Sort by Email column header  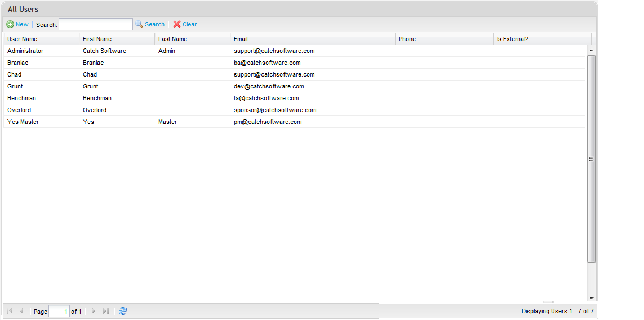[241, 39]
